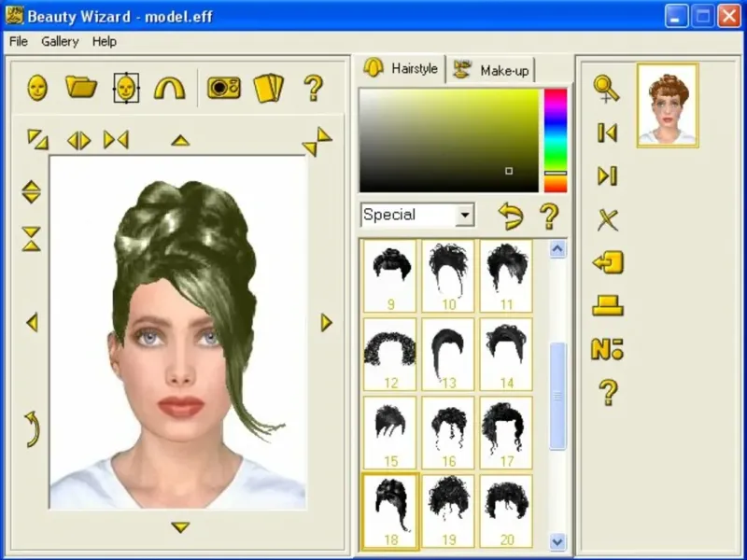Click the curved rotate arrow beside portrait
The image size is (747, 560).
(x=33, y=429)
